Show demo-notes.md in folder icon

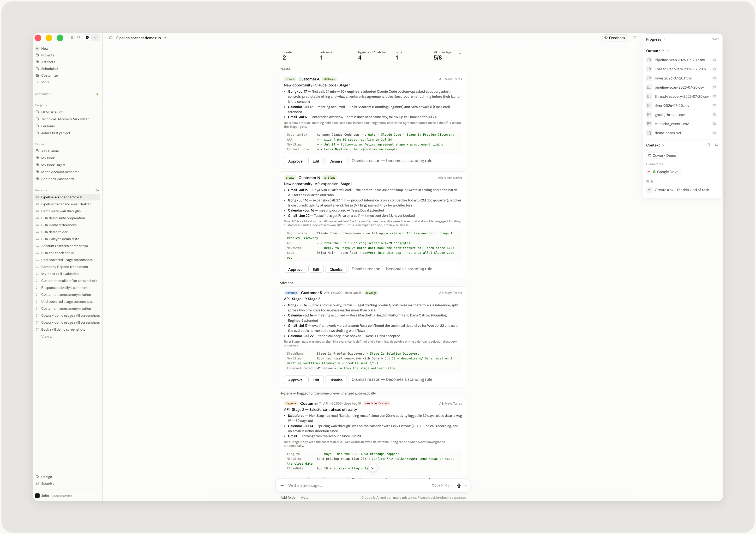pyautogui.click(x=714, y=133)
